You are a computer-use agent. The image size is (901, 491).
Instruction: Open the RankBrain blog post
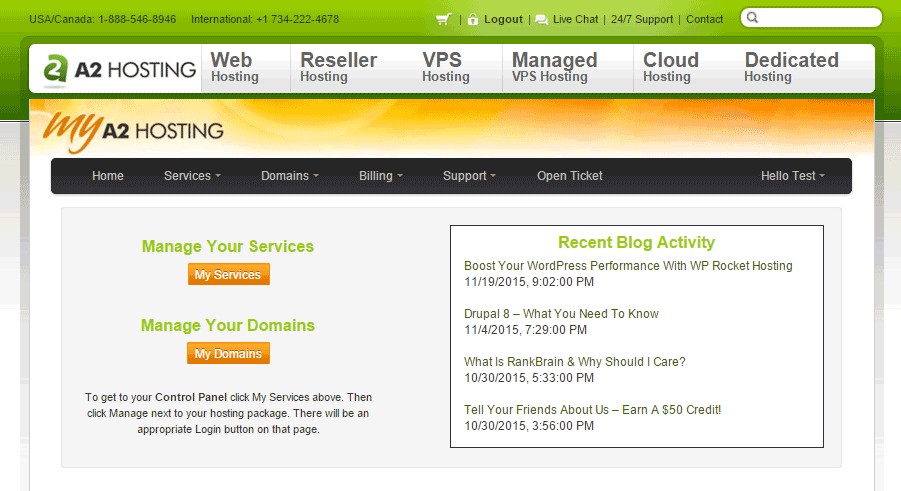pyautogui.click(x=575, y=362)
